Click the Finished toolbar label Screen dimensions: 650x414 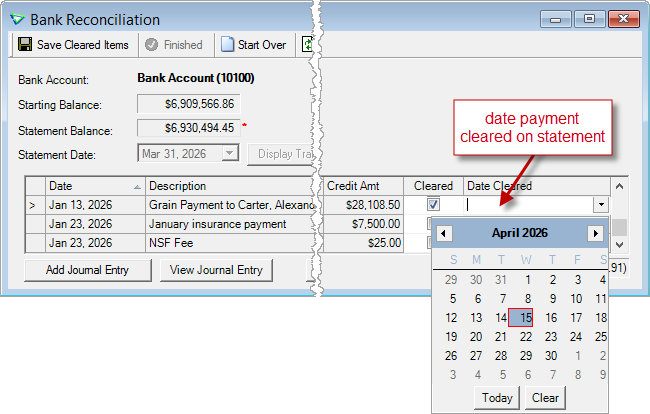[x=183, y=45]
